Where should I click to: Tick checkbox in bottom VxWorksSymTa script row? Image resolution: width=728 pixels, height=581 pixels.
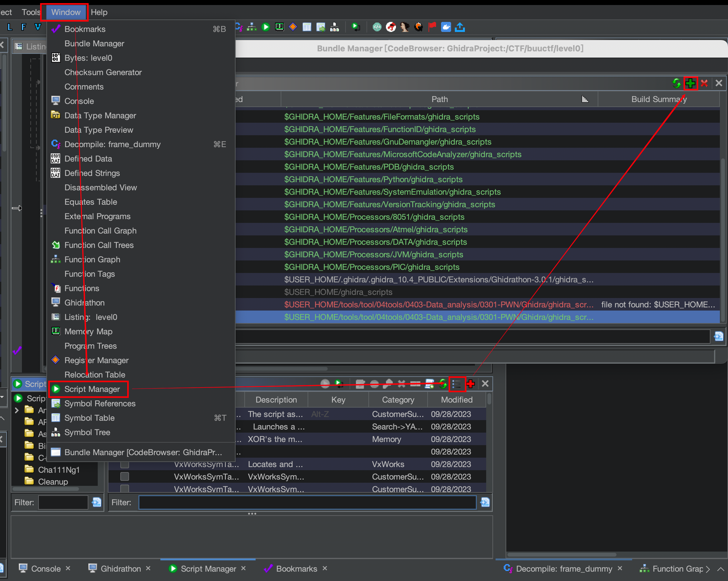pos(125,488)
